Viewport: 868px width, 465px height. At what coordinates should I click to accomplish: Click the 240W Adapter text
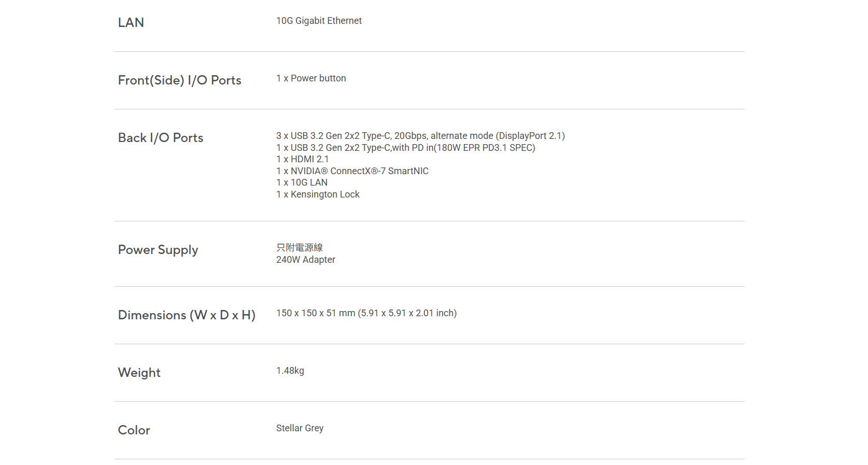306,260
